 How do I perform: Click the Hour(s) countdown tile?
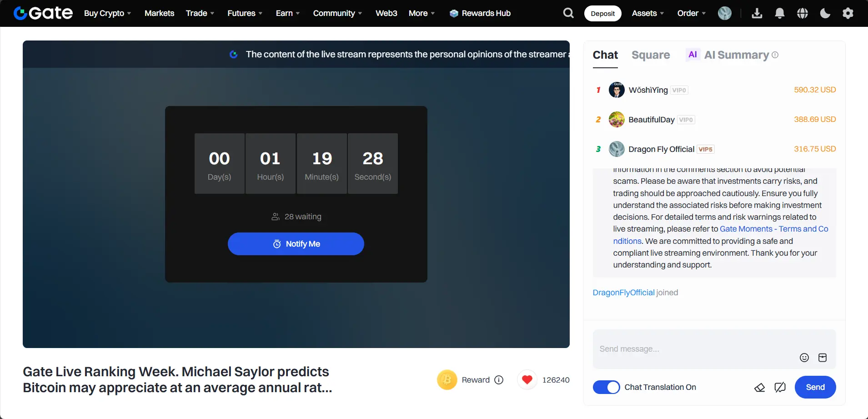coord(271,163)
